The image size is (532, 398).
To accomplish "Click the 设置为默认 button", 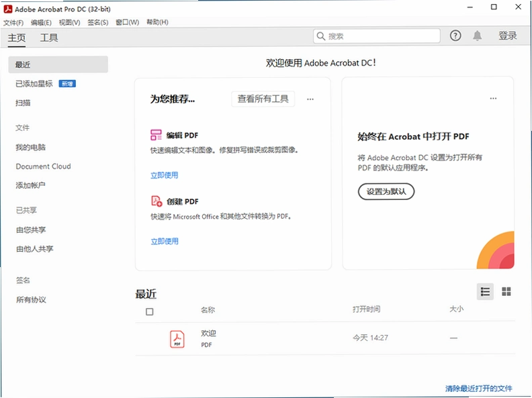I will click(386, 191).
